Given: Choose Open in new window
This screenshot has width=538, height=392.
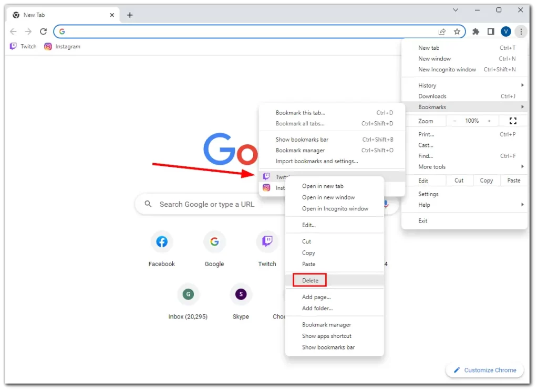Looking at the screenshot, I should [x=335, y=197].
